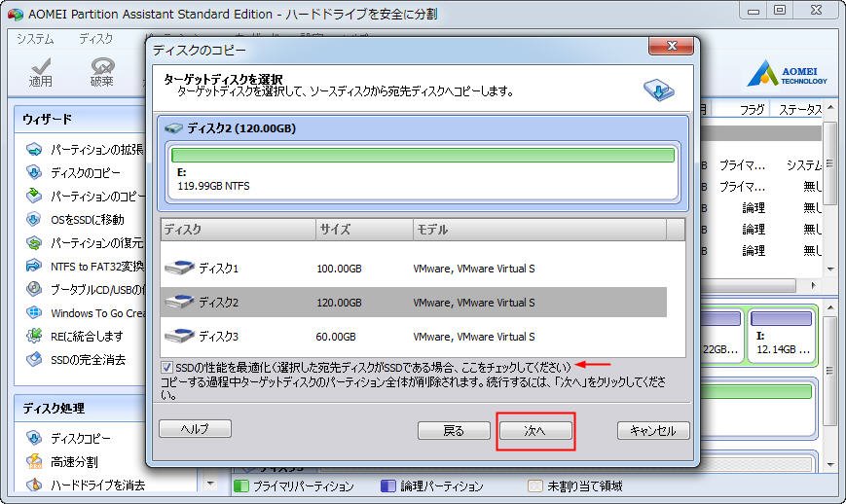Click the I: 12.14GB partition block
This screenshot has height=504, width=846.
(x=782, y=335)
